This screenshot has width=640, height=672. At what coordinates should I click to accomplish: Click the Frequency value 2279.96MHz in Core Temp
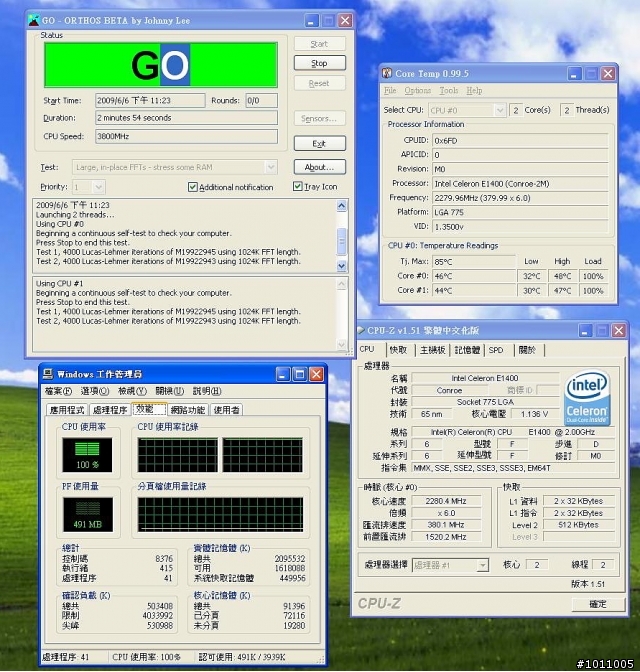[x=520, y=198]
